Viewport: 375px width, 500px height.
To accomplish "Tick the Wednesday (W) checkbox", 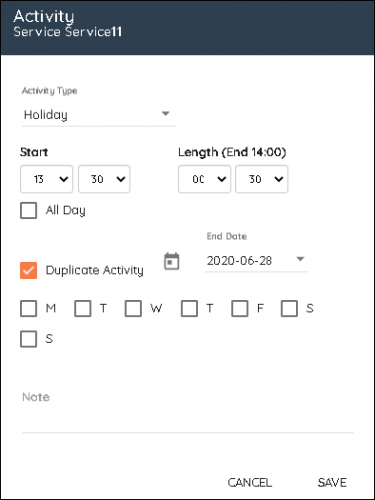I will [x=133, y=308].
